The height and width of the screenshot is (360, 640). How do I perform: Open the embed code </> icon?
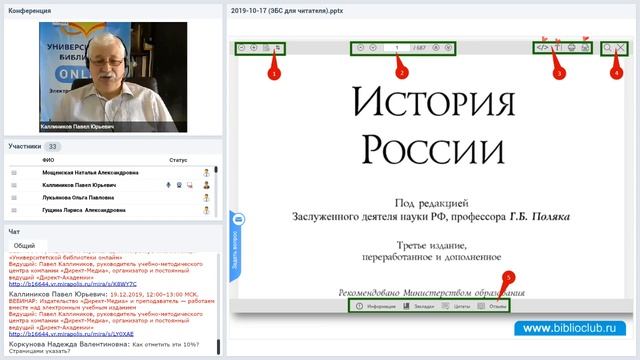point(542,48)
